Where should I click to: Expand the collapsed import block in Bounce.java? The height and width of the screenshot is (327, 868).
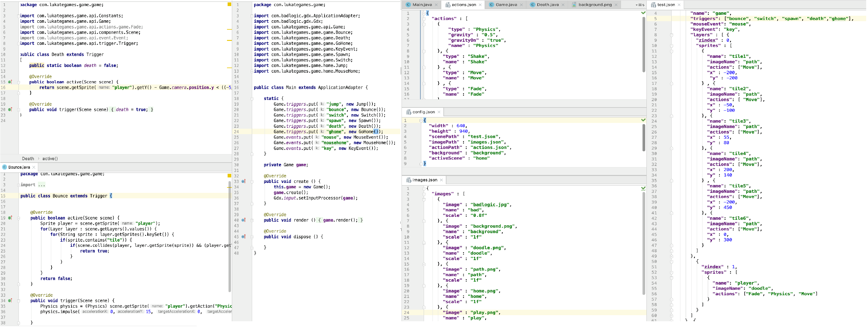point(19,185)
